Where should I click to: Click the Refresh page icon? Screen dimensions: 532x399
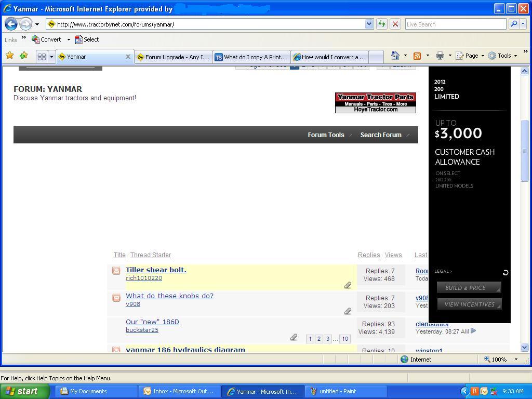pyautogui.click(x=382, y=24)
